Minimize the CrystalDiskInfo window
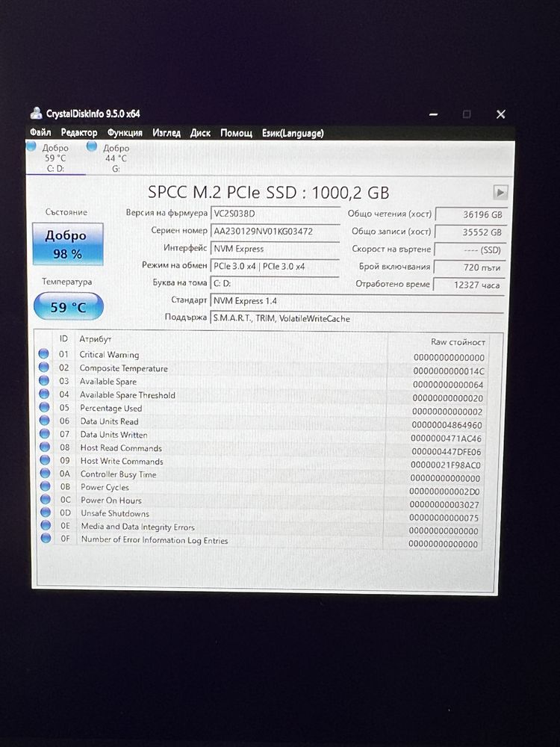Viewport: 560px width, 747px height. (x=433, y=114)
